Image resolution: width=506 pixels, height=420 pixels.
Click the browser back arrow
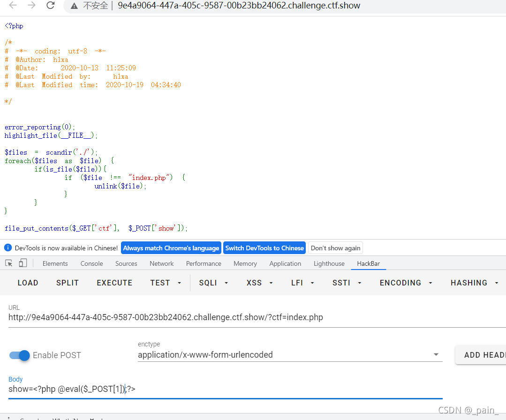pos(13,5)
